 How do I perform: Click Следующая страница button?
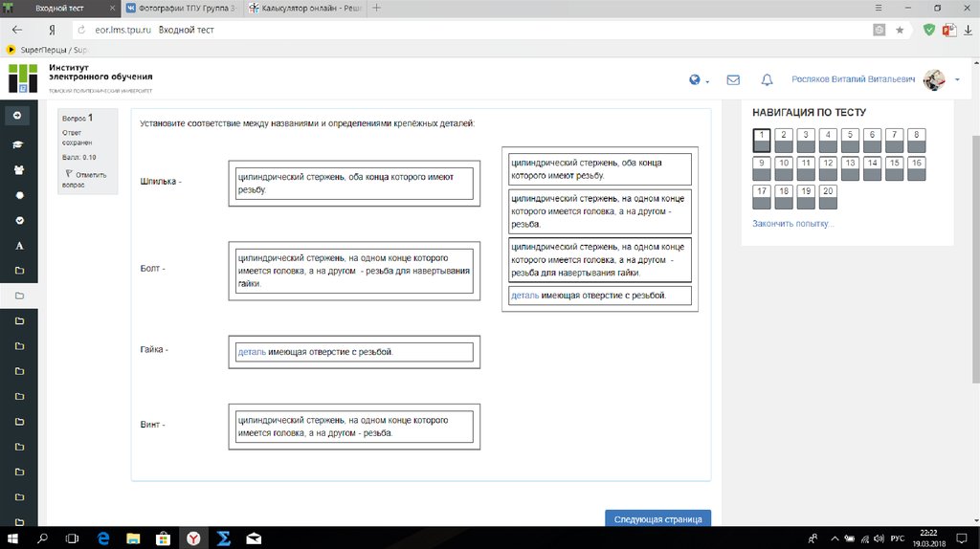(657, 519)
